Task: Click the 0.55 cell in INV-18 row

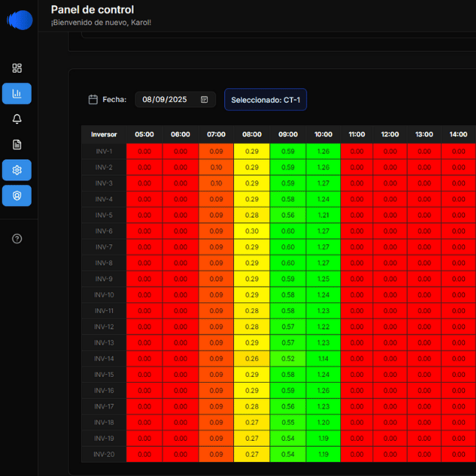Action: click(288, 422)
